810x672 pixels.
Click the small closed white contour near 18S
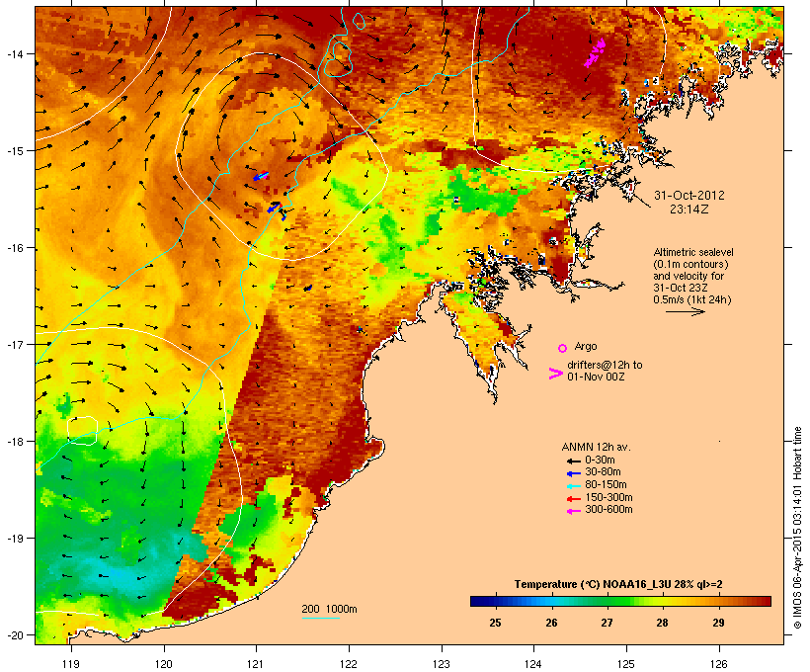(x=82, y=431)
